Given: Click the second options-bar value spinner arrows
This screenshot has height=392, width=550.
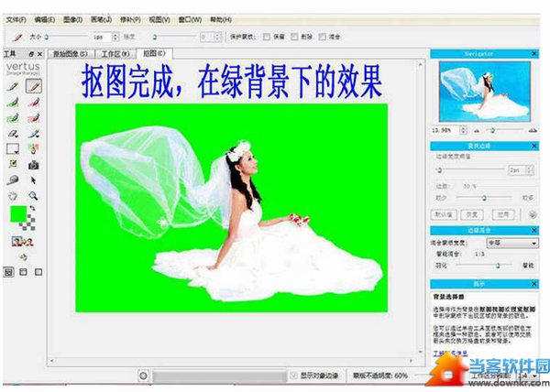Looking at the screenshot, I should tap(217, 37).
